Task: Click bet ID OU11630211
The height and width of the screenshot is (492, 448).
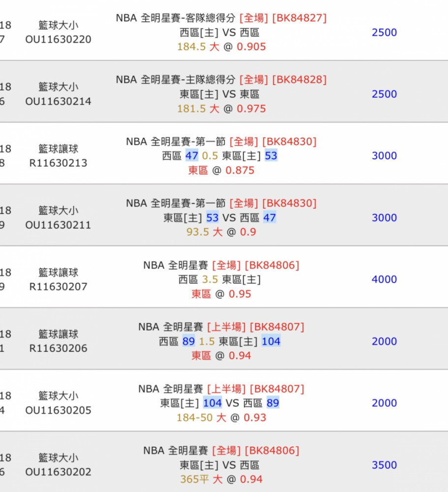Action: point(59,225)
